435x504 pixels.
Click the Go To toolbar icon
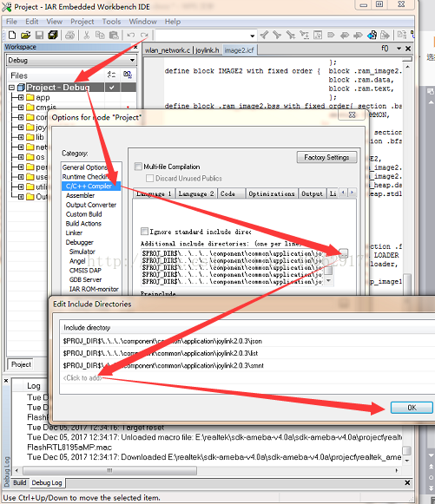pyautogui.click(x=318, y=35)
